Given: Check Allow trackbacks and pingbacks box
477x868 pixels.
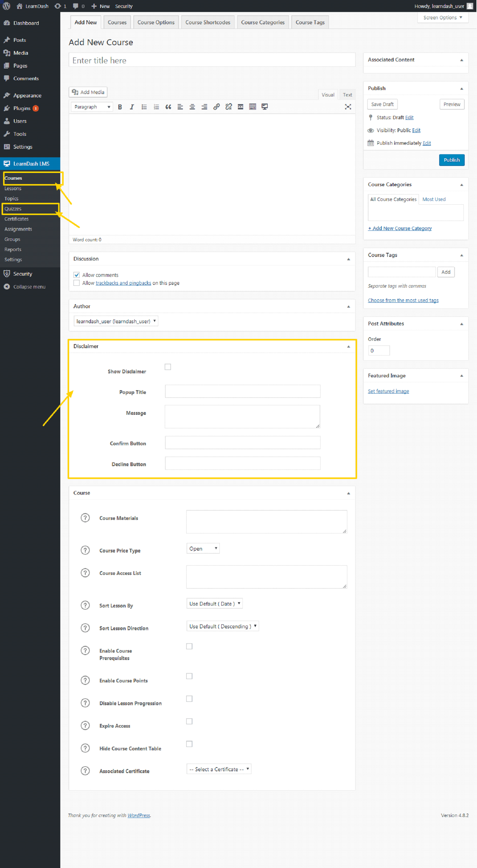Looking at the screenshot, I should pos(77,283).
